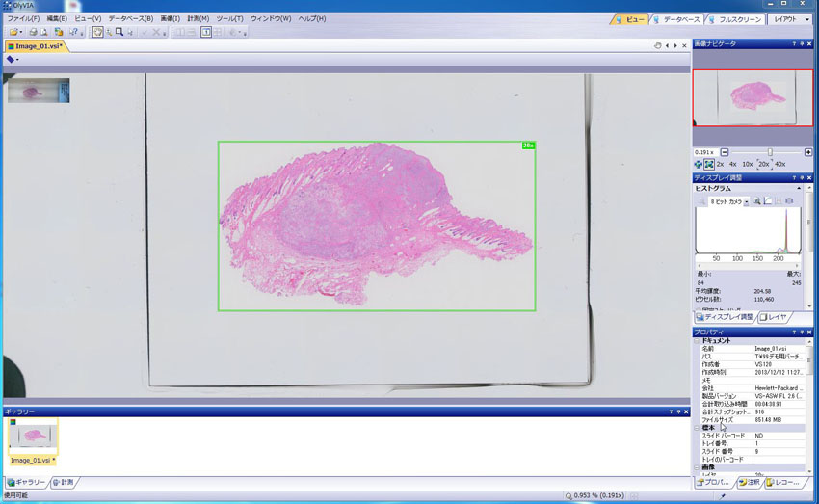This screenshot has height=504, width=819.
Task: Click the zoom out minus button
Action: pos(725,152)
